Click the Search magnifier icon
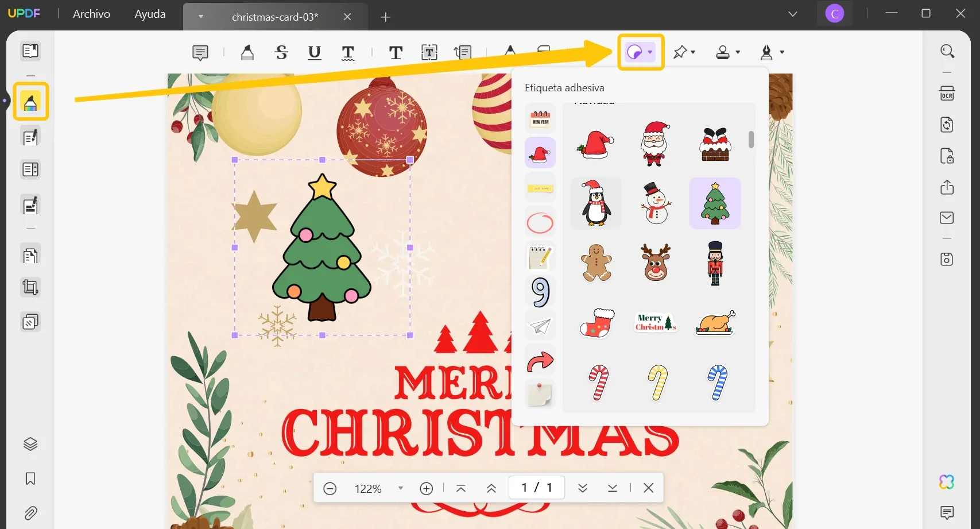The width and height of the screenshot is (980, 529). click(947, 51)
